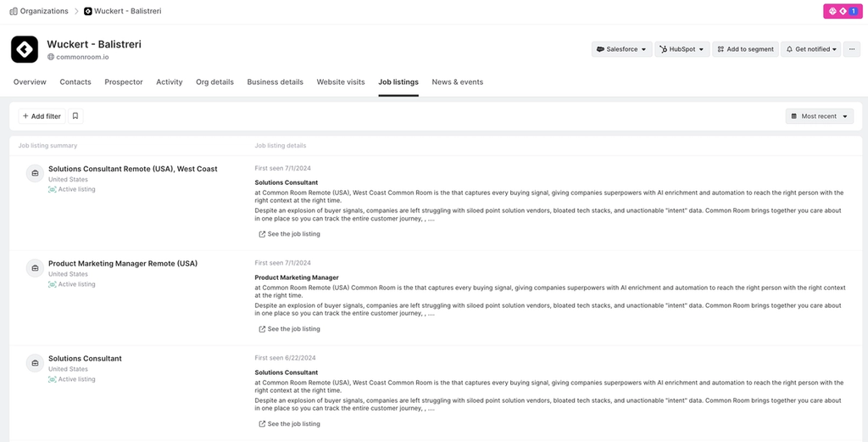Click briefcase icon for Solutions Consultant Remote West Coast
Screen dimensions: 868x442
point(35,173)
